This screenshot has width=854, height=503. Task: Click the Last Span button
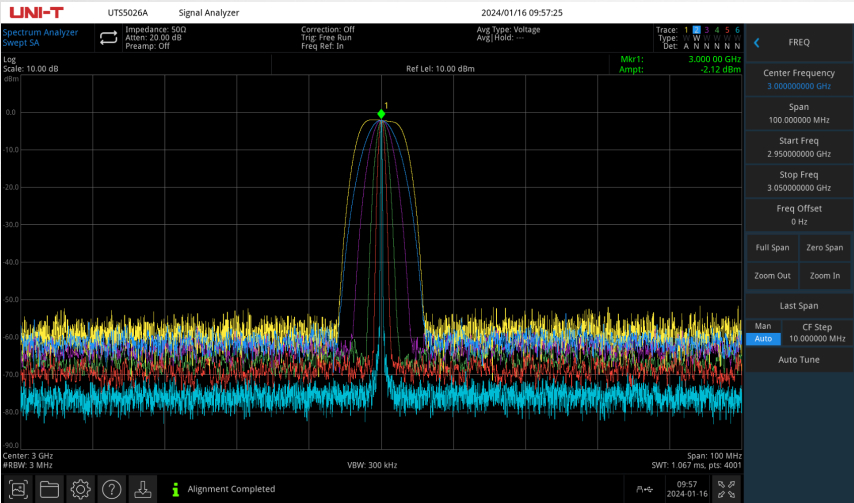click(x=799, y=306)
